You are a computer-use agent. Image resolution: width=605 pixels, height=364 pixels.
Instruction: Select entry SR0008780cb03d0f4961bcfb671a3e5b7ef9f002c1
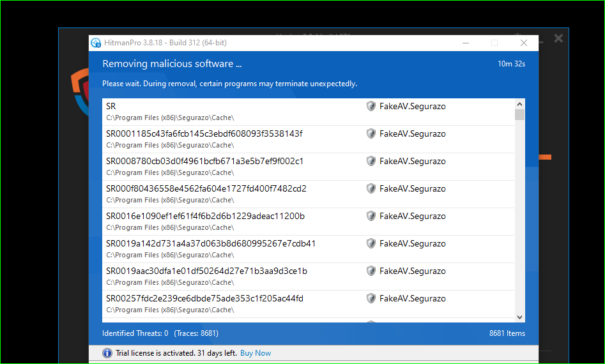pyautogui.click(x=309, y=167)
